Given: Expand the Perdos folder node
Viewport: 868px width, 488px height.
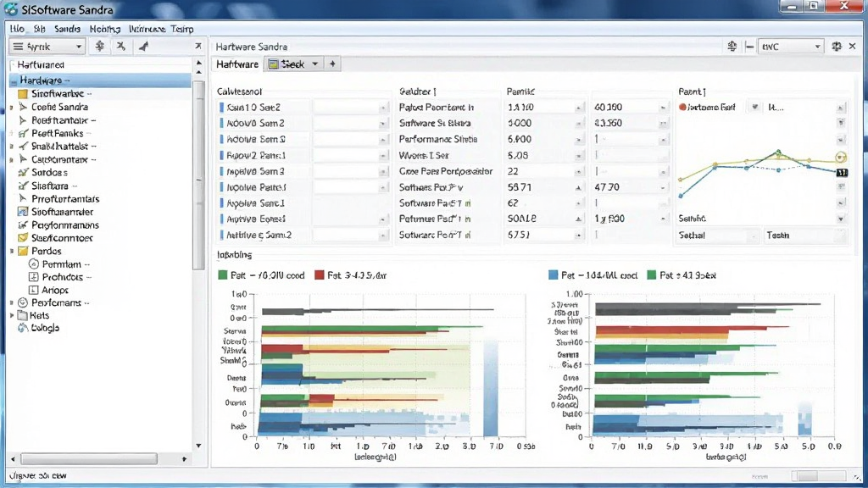Looking at the screenshot, I should point(12,251).
